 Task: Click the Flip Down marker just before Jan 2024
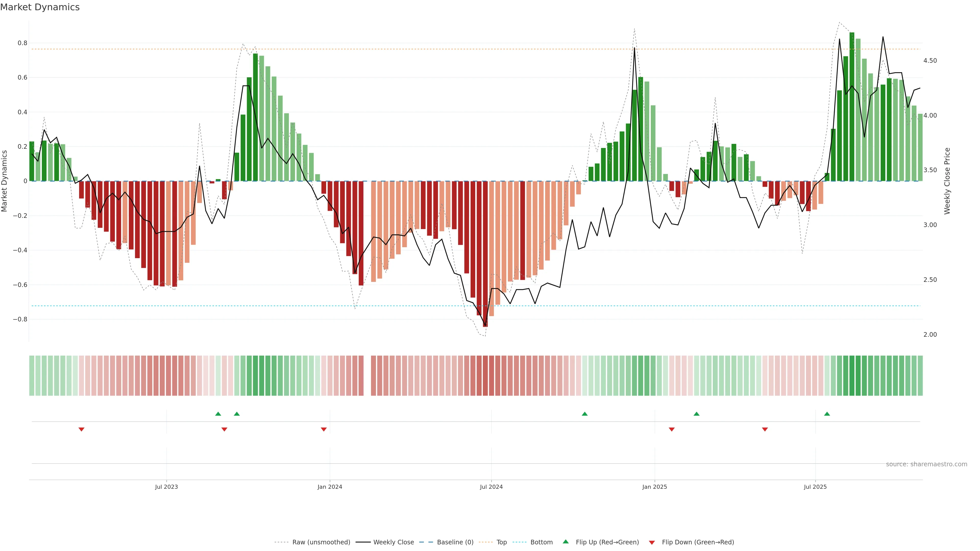tap(324, 429)
